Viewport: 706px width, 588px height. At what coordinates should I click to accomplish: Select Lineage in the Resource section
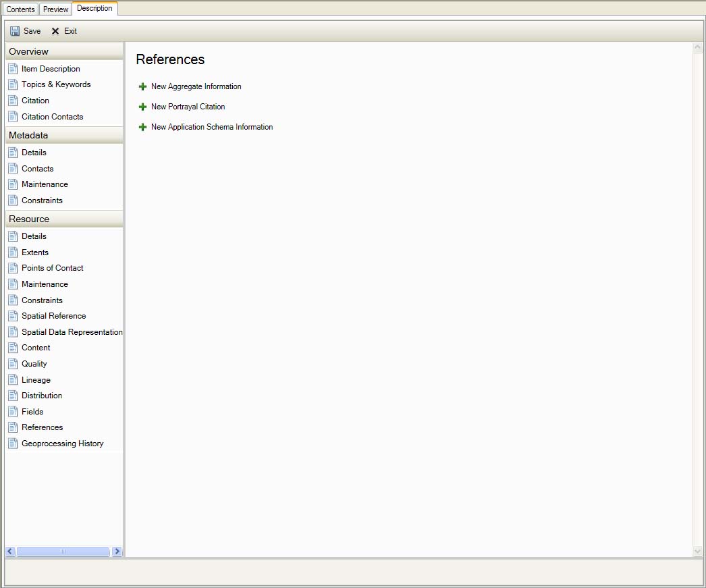tap(36, 380)
